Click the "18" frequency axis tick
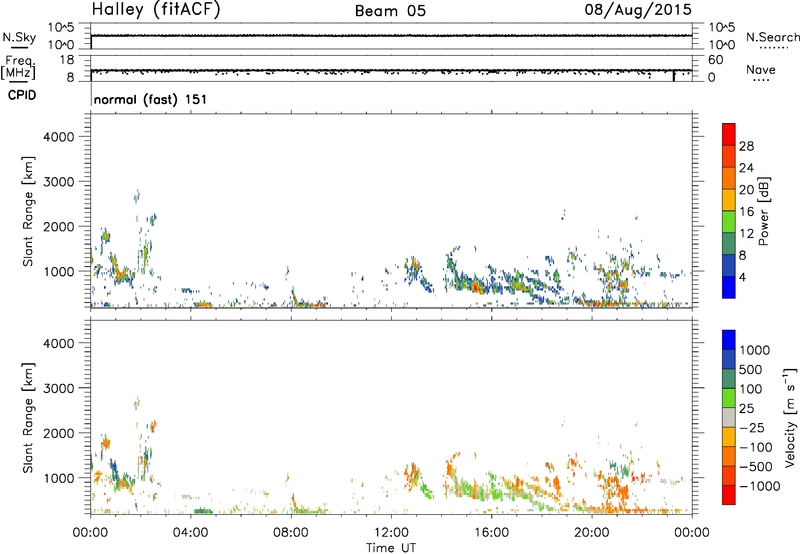Viewport: 800px width, 554px height. point(67,60)
